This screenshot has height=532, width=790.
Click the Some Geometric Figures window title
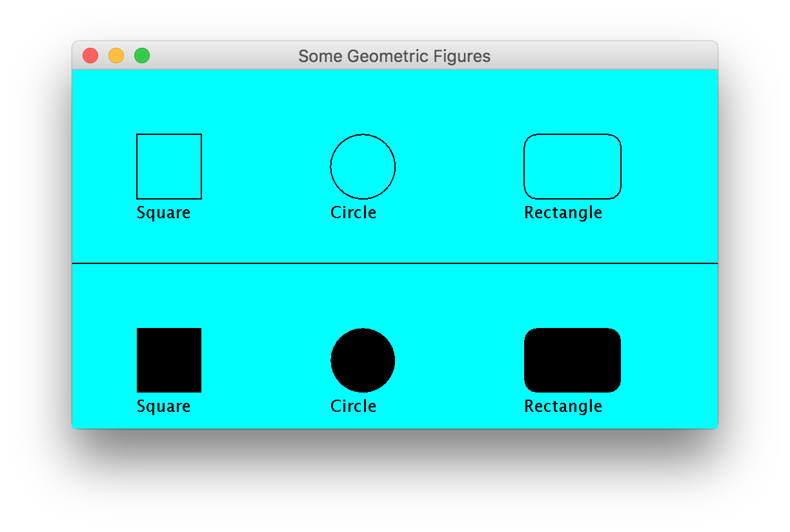[394, 57]
